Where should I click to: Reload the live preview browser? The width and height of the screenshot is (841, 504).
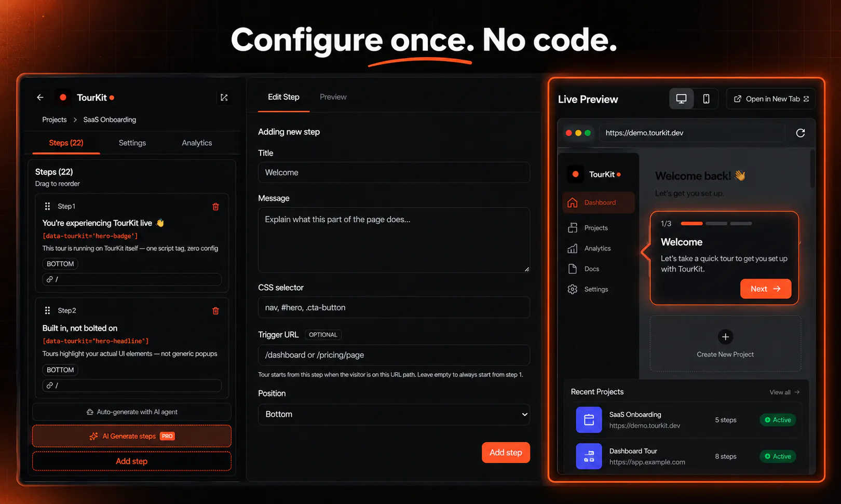801,133
